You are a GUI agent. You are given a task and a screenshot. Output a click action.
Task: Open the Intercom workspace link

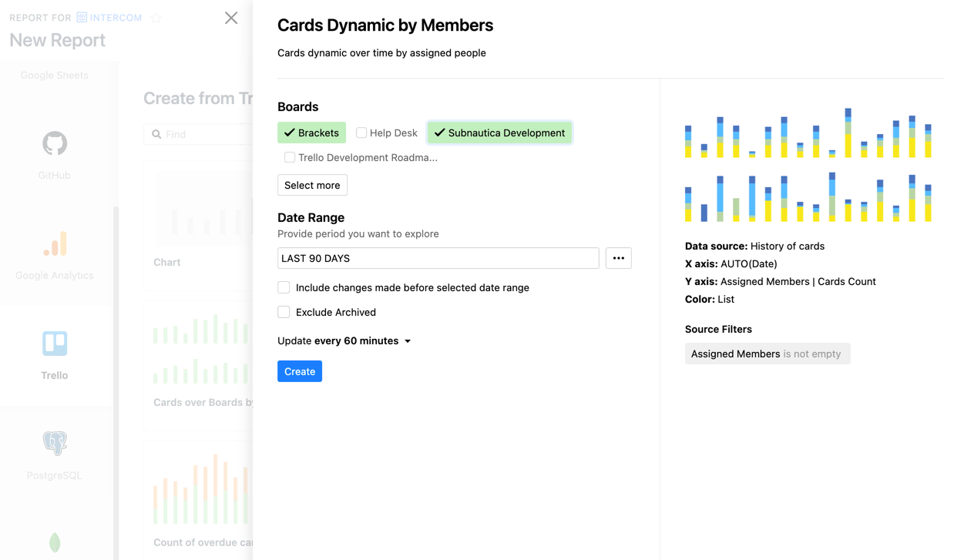click(109, 18)
